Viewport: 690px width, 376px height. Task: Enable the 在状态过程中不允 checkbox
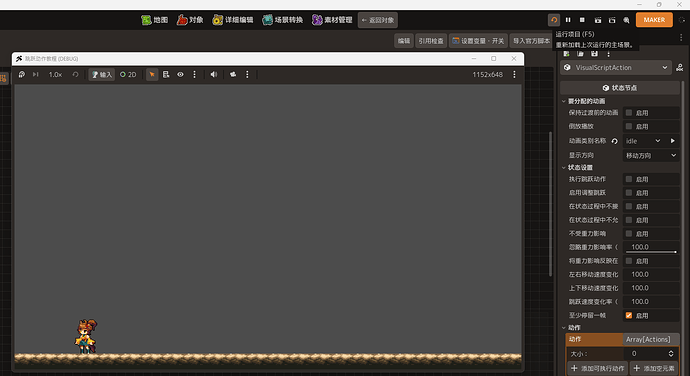tap(629, 220)
